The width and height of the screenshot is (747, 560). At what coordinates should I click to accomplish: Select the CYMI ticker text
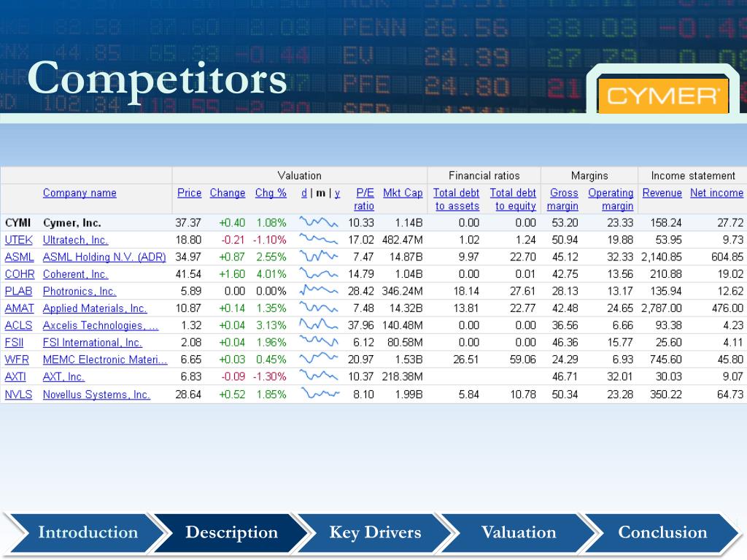[18, 223]
